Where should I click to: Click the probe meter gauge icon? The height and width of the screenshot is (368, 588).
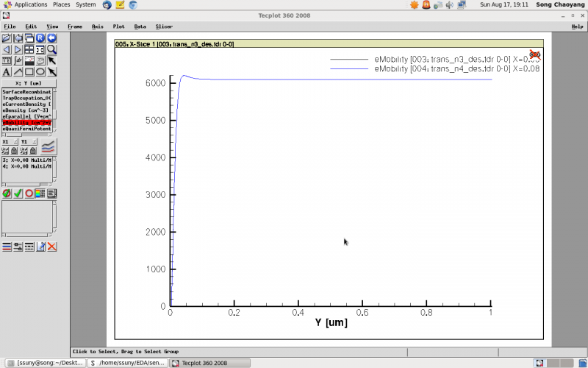click(29, 60)
